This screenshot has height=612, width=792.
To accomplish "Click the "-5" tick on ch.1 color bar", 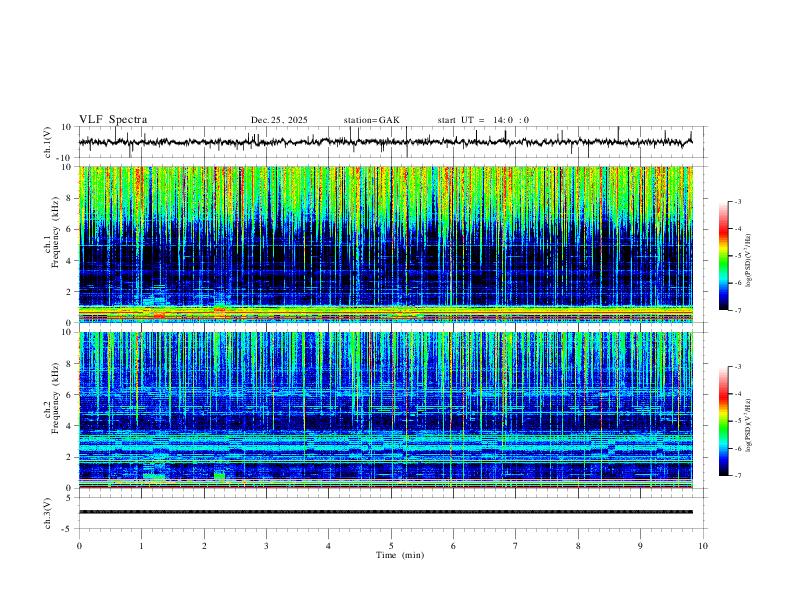I will click(738, 256).
